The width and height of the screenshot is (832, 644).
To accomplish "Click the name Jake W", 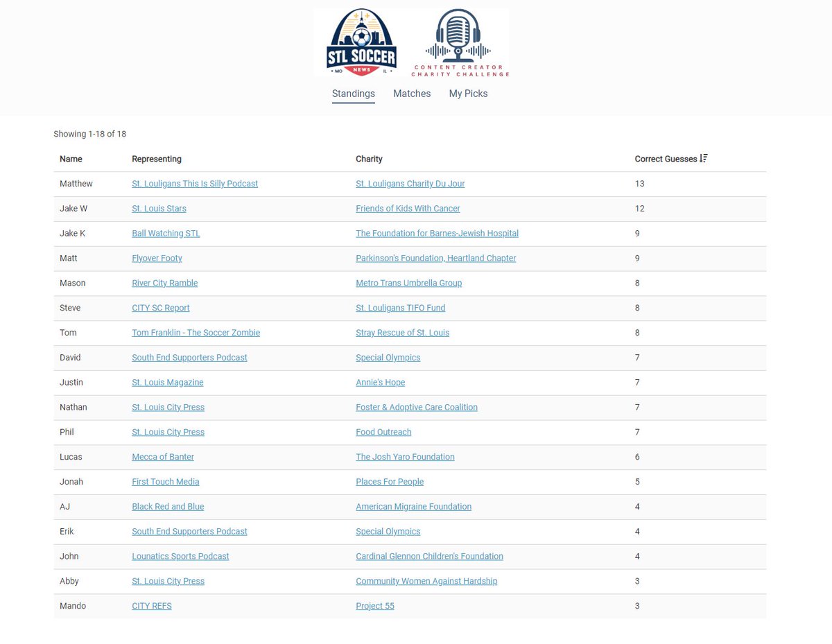I will click(x=73, y=209).
